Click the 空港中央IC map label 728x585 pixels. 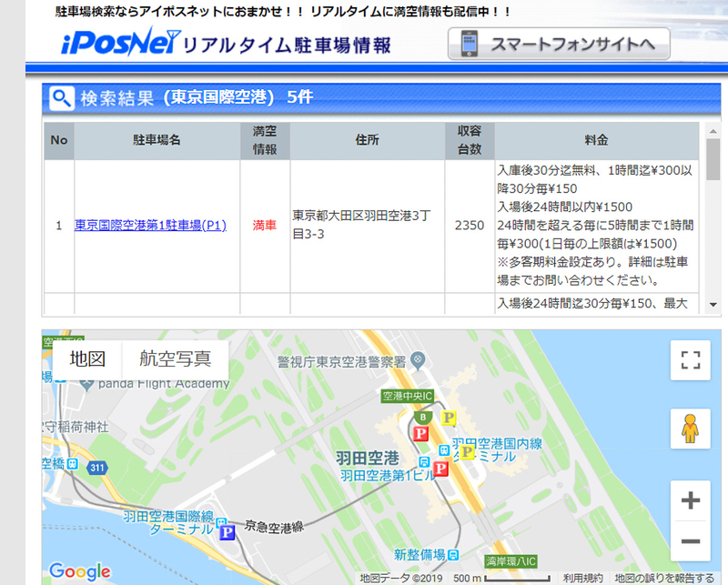(x=407, y=396)
